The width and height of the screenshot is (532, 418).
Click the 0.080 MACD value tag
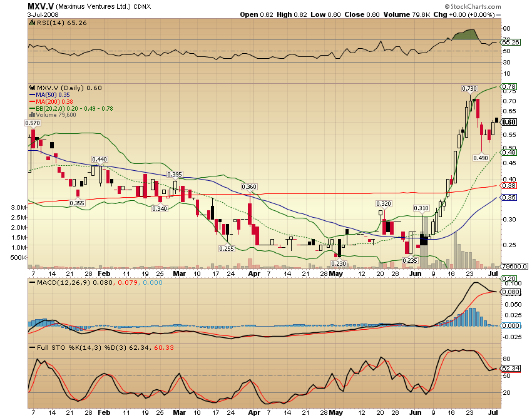pos(510,292)
